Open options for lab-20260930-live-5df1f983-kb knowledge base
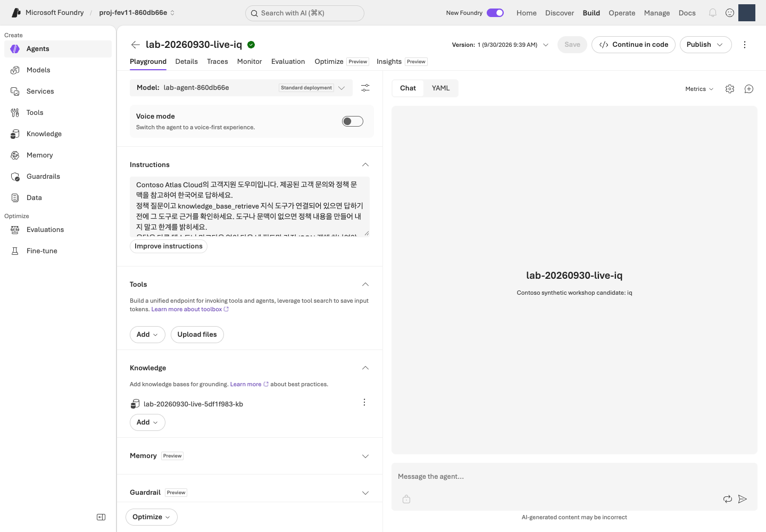This screenshot has height=532, width=766. click(x=364, y=402)
